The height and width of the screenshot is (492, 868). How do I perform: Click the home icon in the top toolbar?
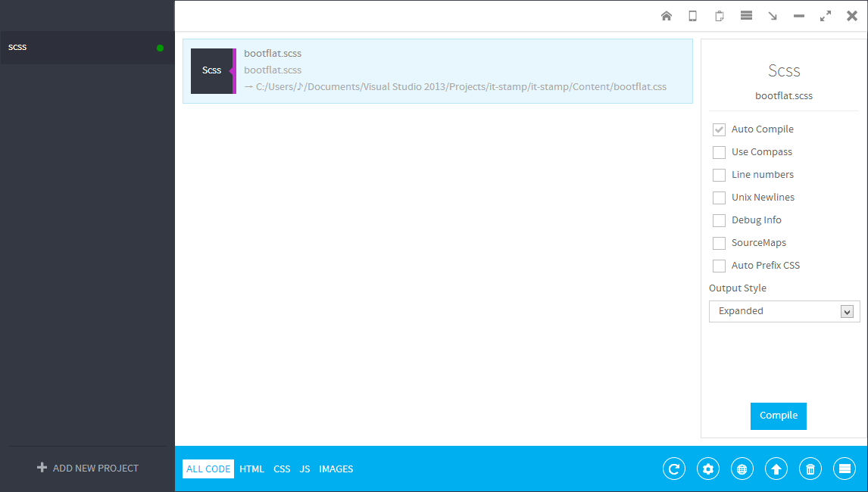pyautogui.click(x=667, y=16)
